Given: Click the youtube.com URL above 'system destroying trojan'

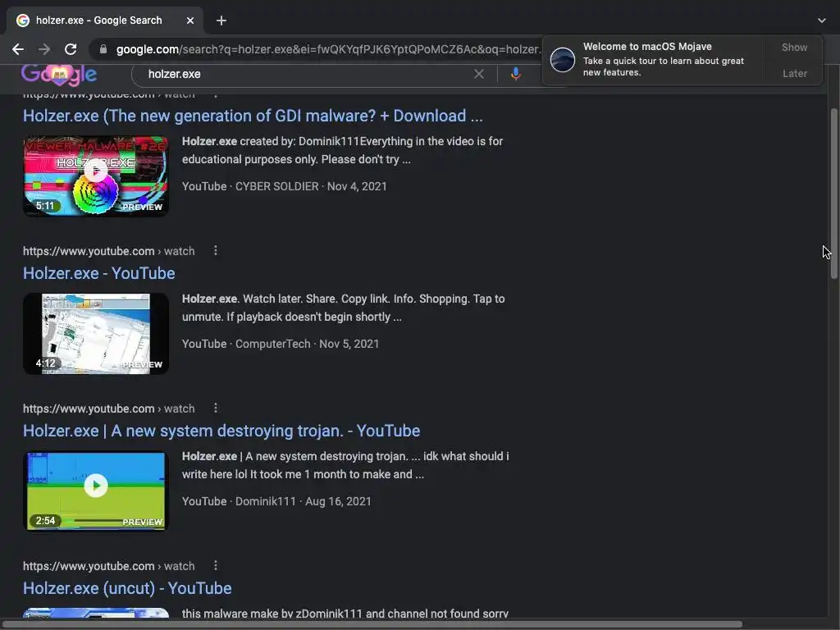Looking at the screenshot, I should point(109,409).
